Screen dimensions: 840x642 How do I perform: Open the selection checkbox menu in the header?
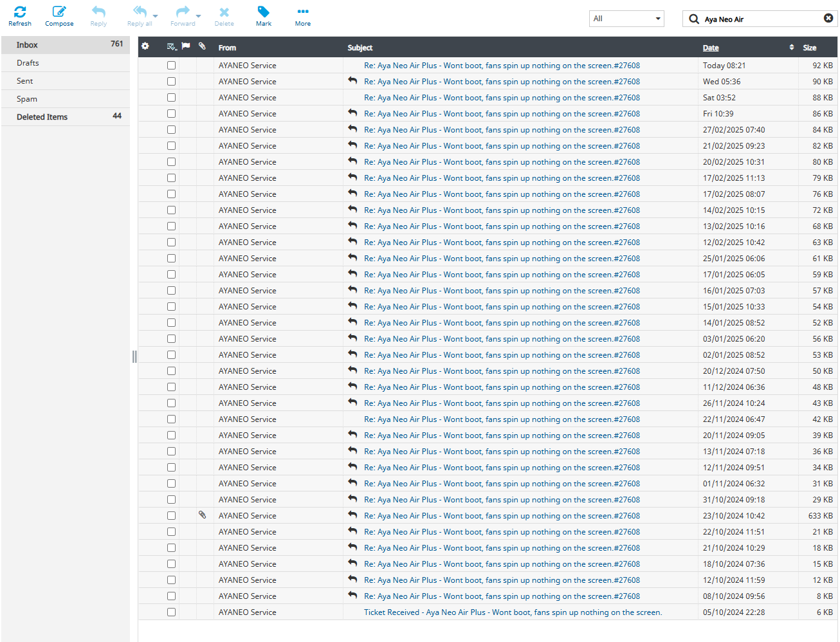coord(172,46)
